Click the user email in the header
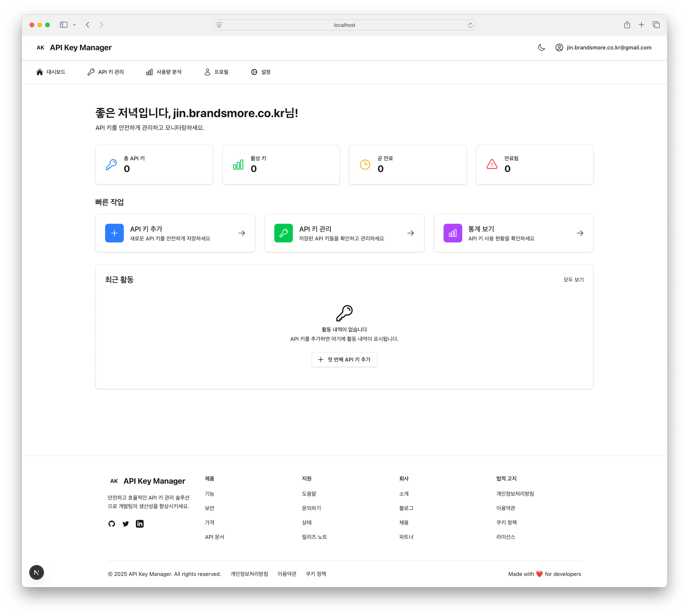This screenshot has height=616, width=689. (609, 47)
